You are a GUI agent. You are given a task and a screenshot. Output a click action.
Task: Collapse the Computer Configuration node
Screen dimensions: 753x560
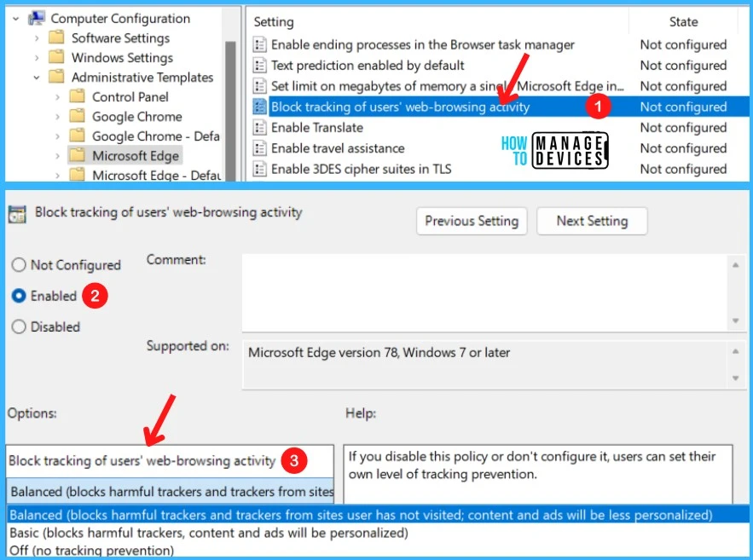click(x=16, y=19)
